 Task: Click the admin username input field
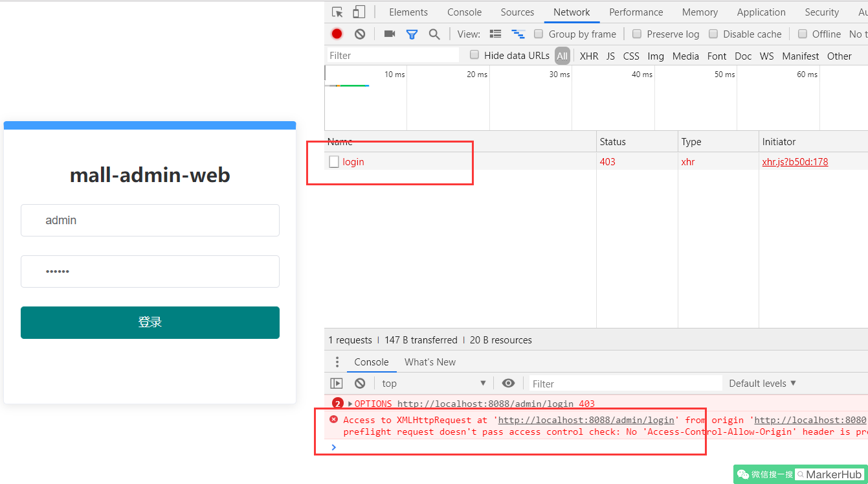[x=150, y=220]
